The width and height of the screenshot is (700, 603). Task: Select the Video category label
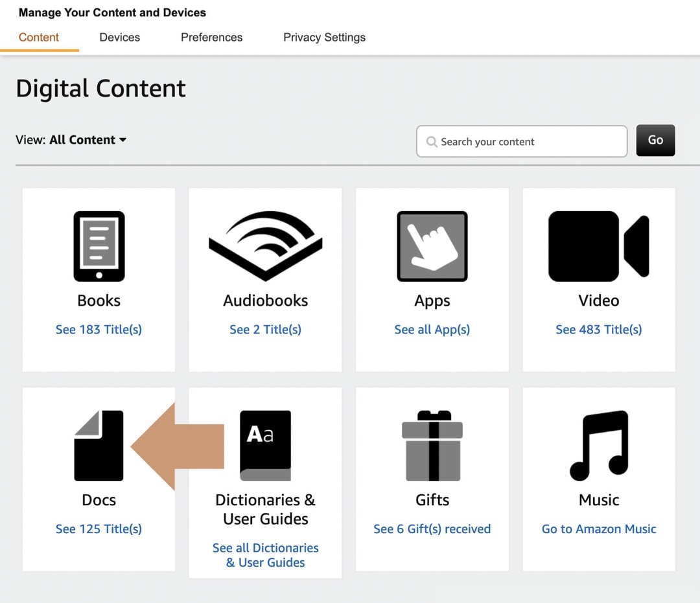599,301
